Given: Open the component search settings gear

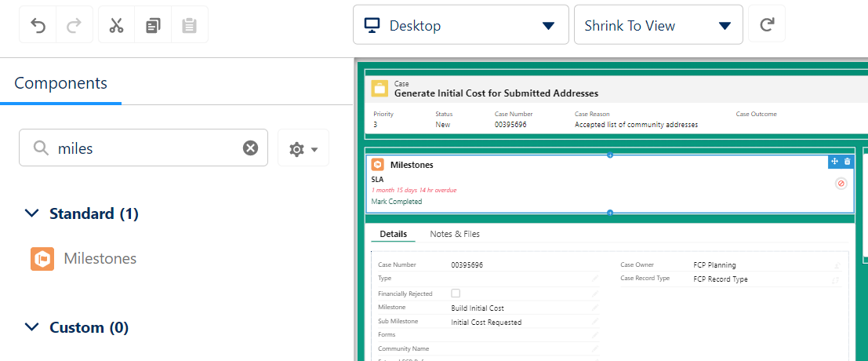Looking at the screenshot, I should pos(303,148).
